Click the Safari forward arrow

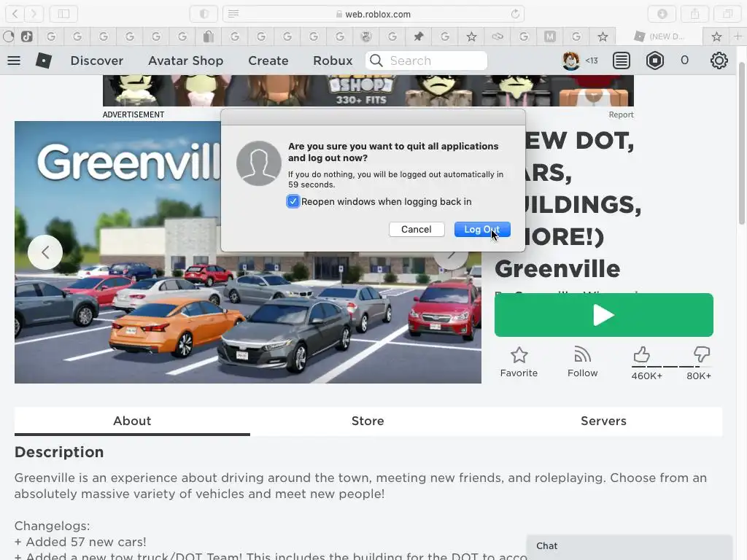34,14
